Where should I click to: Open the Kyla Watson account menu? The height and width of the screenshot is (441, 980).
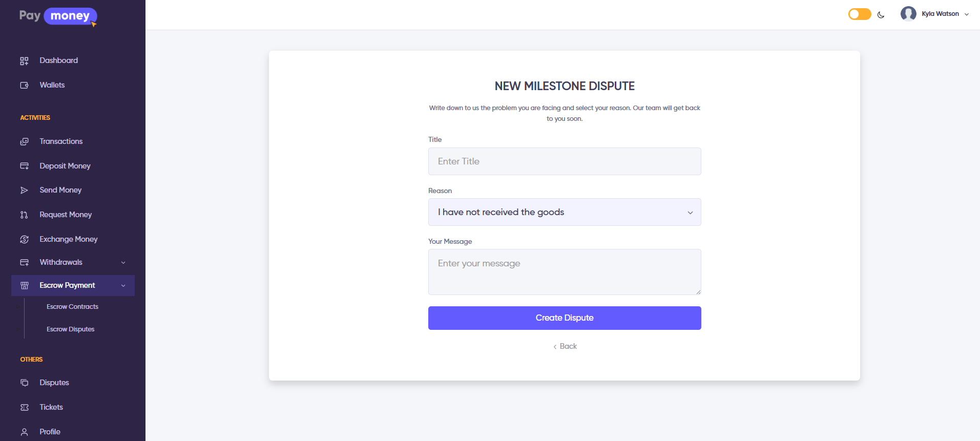point(935,14)
